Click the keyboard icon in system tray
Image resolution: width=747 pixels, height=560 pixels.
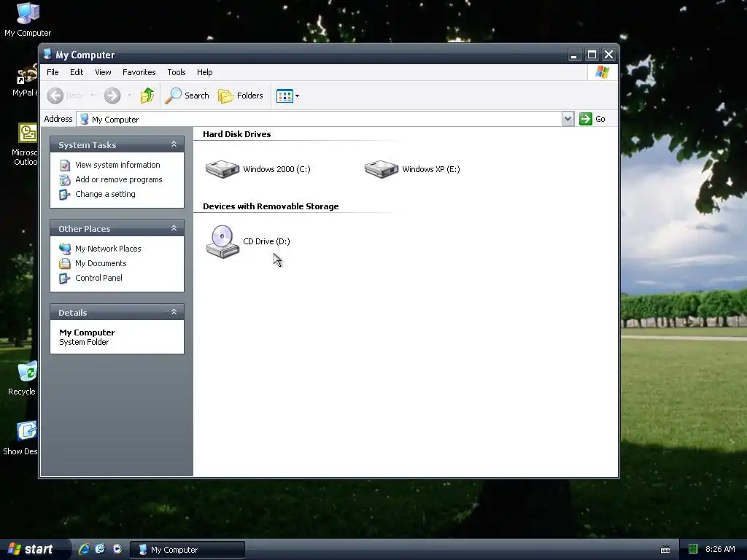tap(665, 550)
